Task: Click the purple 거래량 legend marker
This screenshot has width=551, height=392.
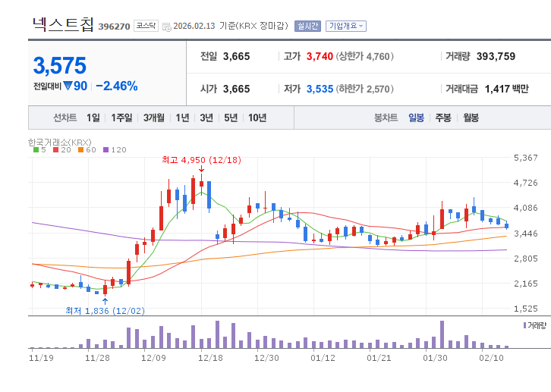Action: [524, 325]
